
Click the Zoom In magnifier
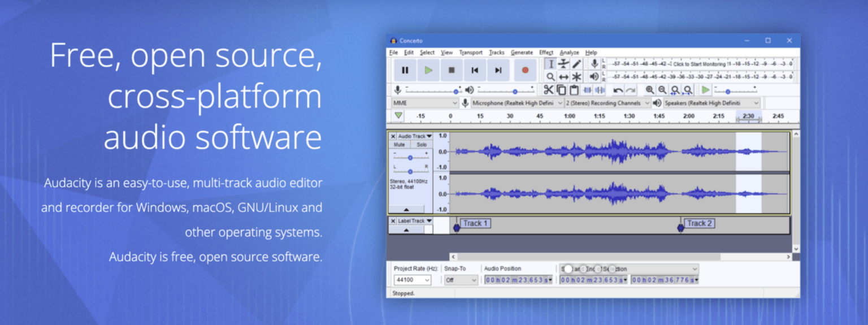point(650,90)
